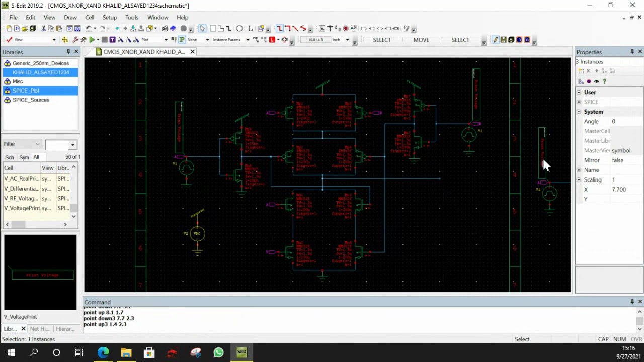Viewport: 644px width, 362px height.
Task: Open the Filter dropdown in Libraries
Action: [22, 144]
